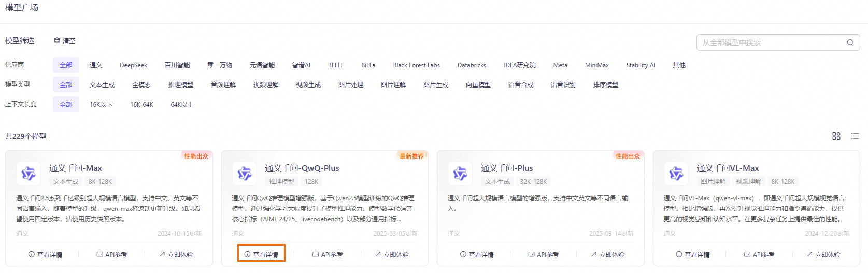Click the 通义千问VL-Max card title
Image resolution: width=868 pixels, height=273 pixels.
point(728,168)
